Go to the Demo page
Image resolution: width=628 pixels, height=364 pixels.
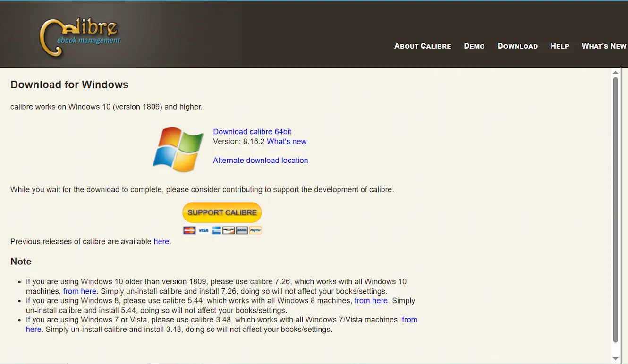pos(474,46)
